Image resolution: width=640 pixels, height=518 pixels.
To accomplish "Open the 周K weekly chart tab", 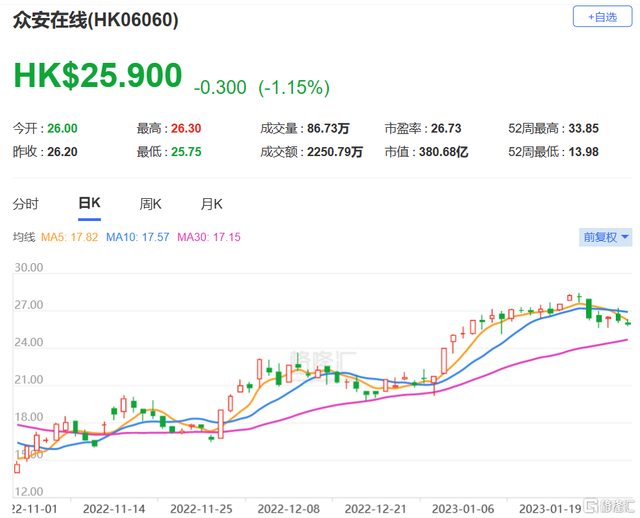I will [150, 204].
